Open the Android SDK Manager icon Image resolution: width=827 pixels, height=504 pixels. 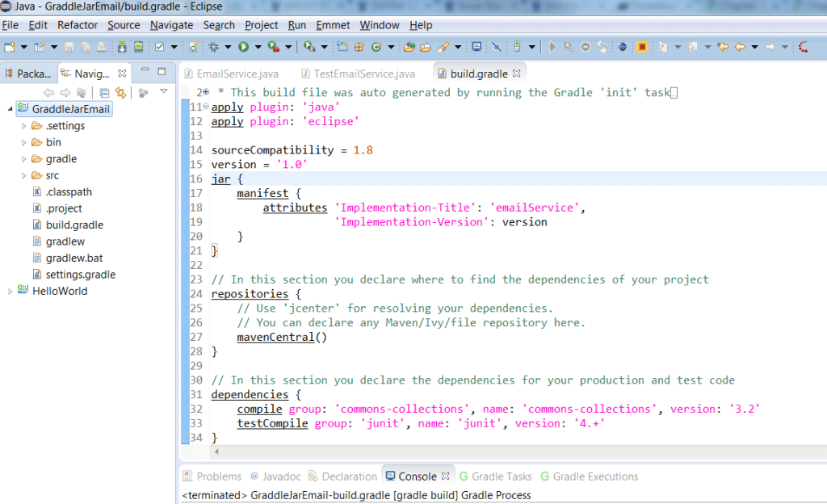[122, 47]
